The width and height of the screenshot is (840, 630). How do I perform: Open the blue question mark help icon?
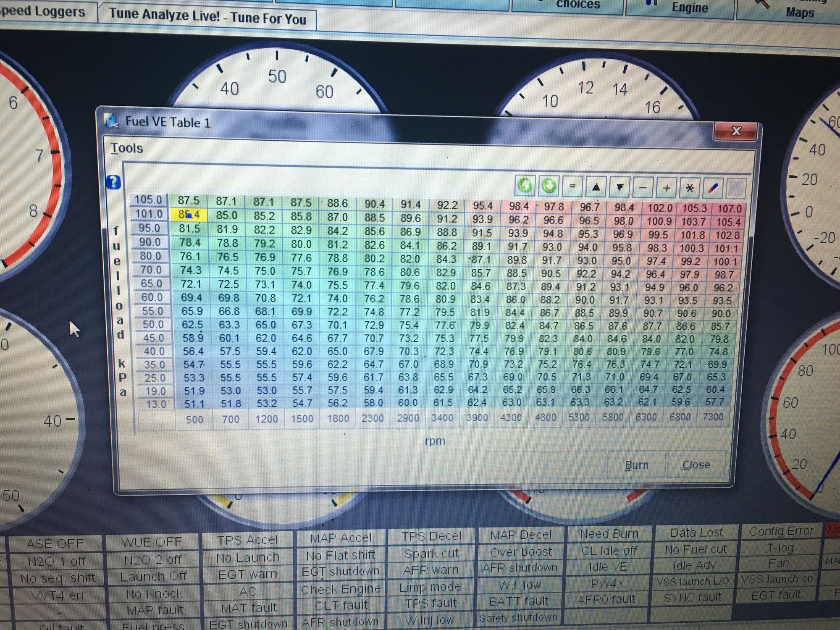113,182
